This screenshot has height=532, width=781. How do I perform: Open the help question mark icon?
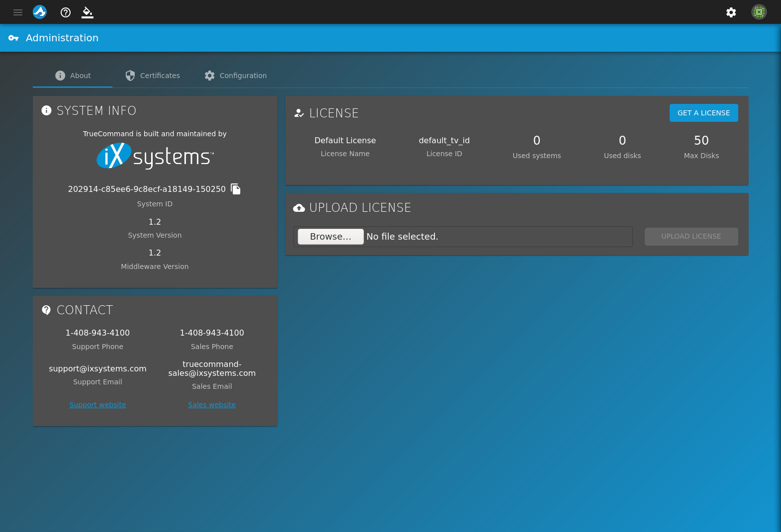66,12
